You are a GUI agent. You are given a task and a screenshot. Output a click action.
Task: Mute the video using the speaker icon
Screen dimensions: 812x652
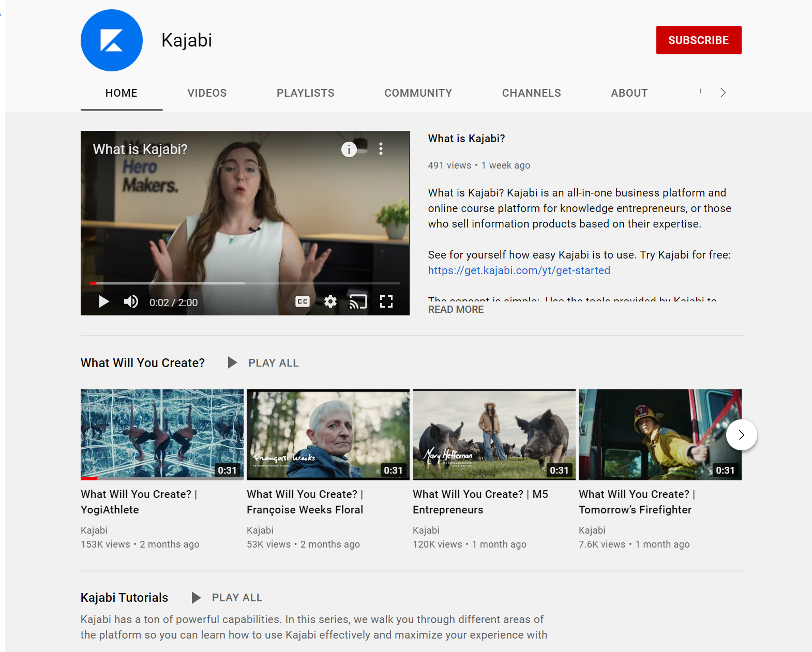(x=131, y=302)
